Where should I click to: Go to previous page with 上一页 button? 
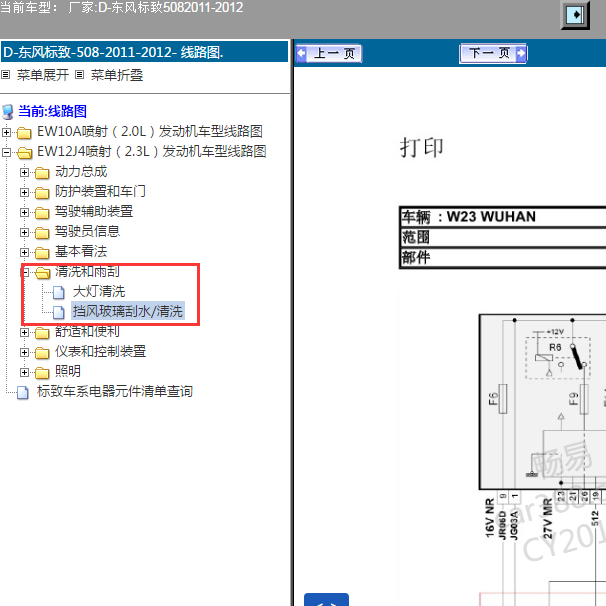tap(329, 53)
